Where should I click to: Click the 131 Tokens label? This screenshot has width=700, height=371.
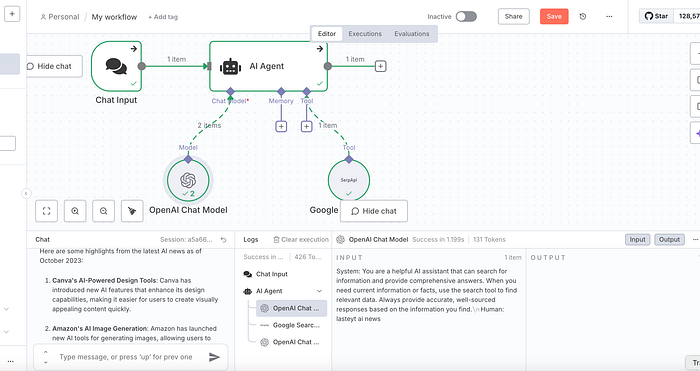click(489, 240)
